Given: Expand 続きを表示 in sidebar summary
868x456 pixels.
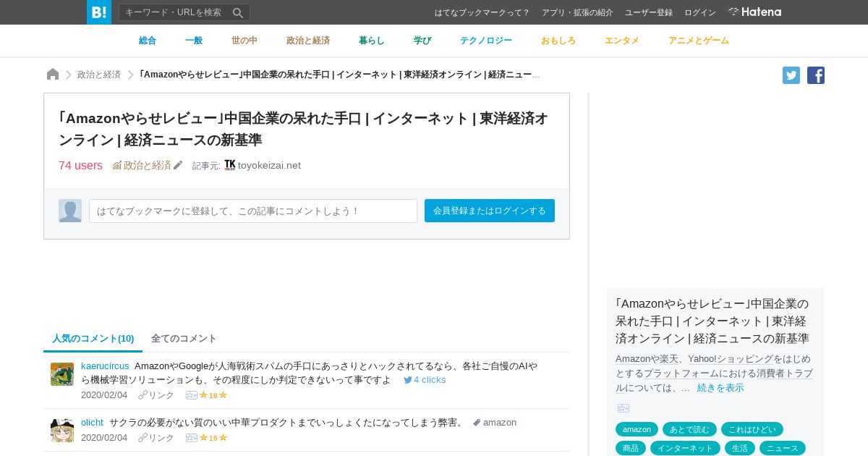Looking at the screenshot, I should (720, 388).
